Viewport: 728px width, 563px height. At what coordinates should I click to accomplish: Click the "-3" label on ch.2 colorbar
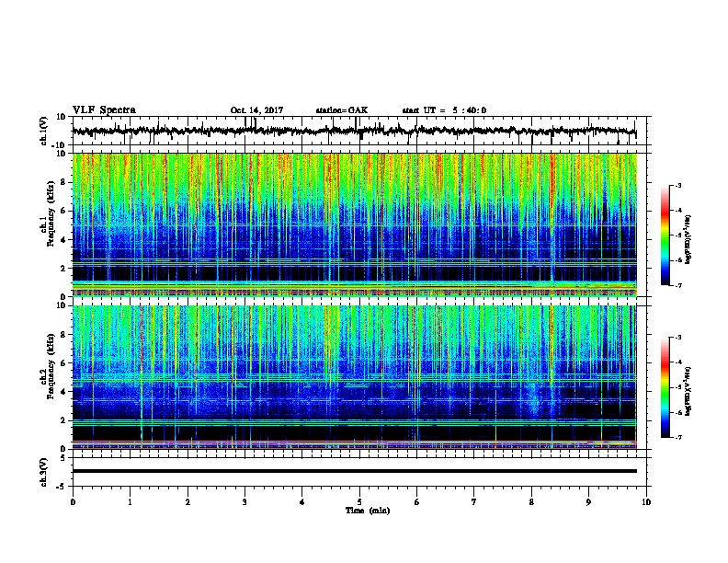coord(677,338)
